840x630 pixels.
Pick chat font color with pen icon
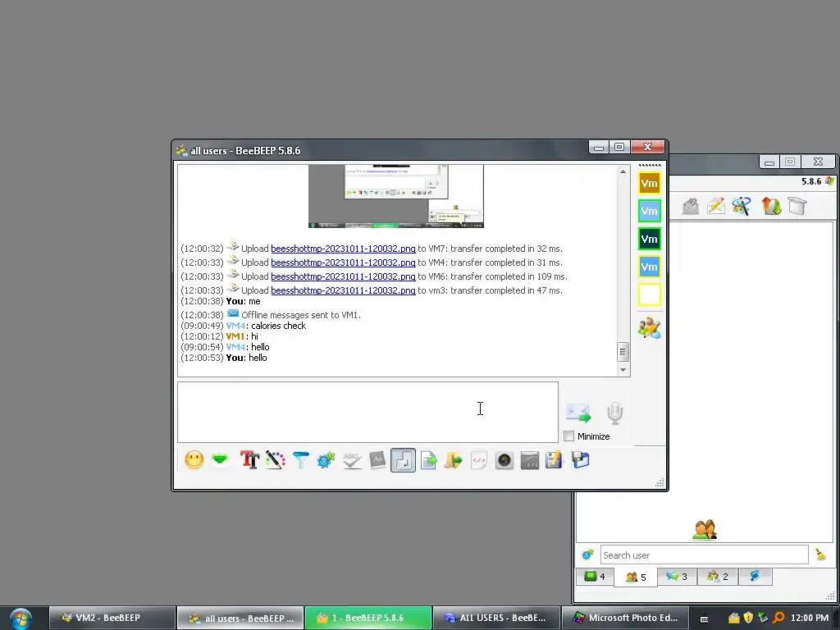276,460
